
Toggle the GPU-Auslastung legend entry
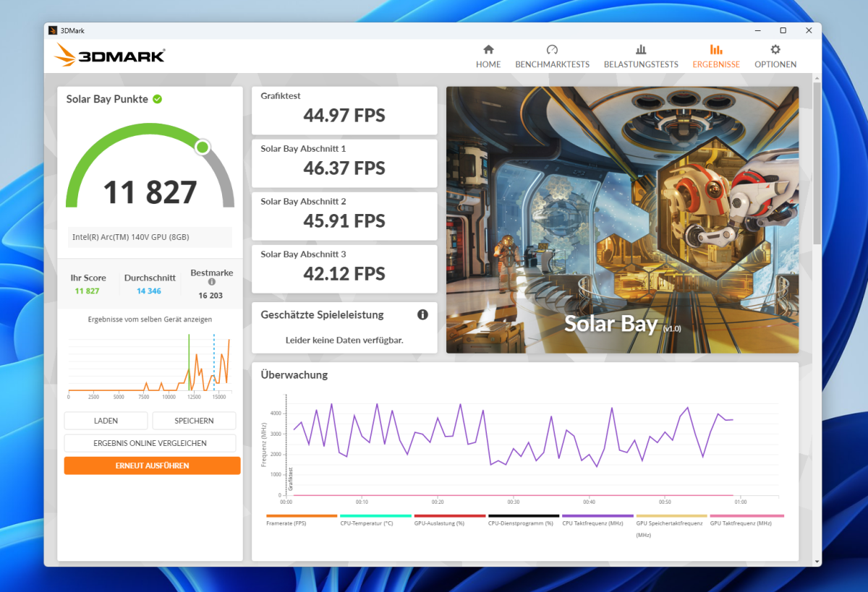[x=449, y=520]
